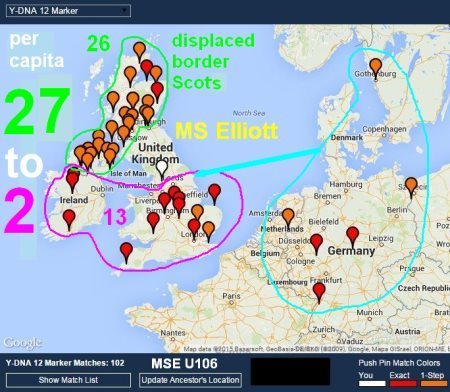Click the red pin east of Sheffield
Image resolution: width=450 pixels, height=392 pixels.
pyautogui.click(x=214, y=194)
